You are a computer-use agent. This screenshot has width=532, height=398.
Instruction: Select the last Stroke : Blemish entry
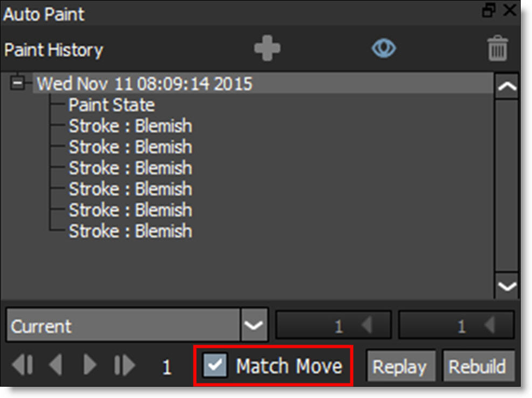[x=130, y=231]
